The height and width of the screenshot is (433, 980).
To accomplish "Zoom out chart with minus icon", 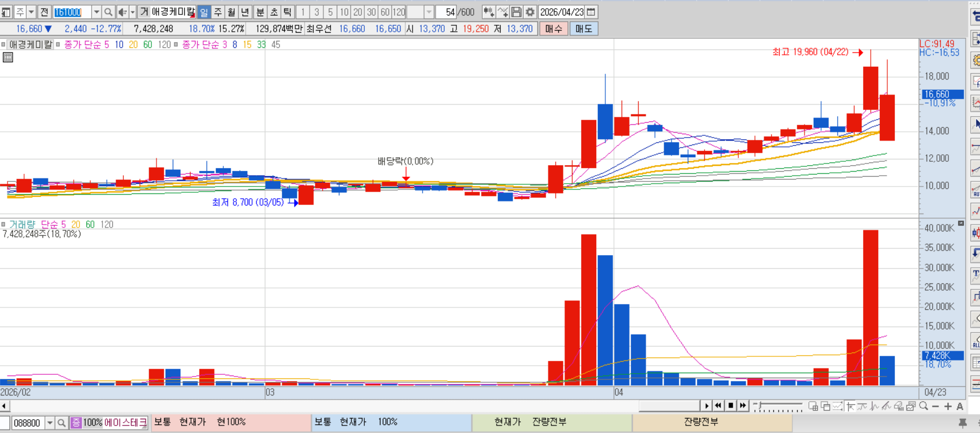I will click(x=936, y=407).
